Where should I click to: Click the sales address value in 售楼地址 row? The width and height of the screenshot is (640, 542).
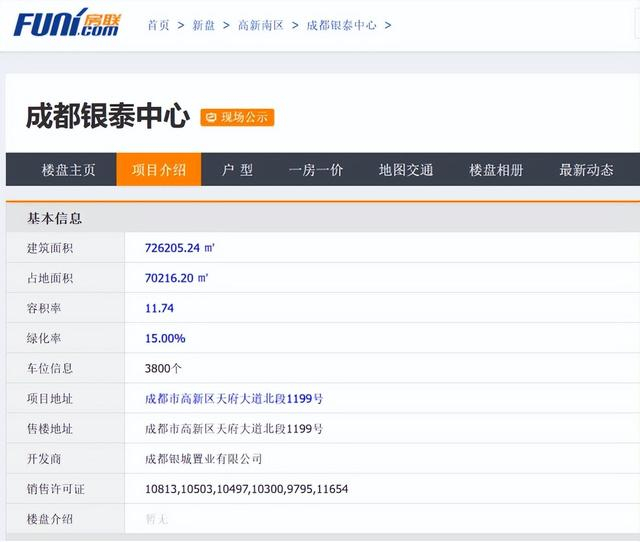point(234,429)
